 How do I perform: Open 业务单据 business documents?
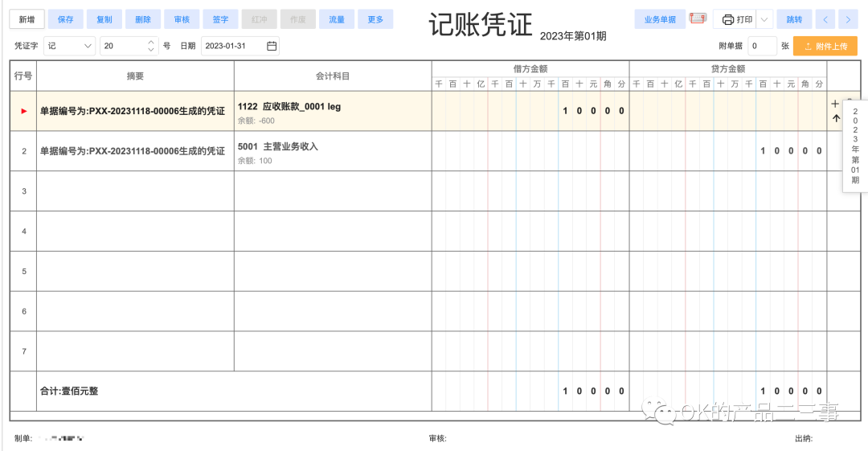point(660,19)
